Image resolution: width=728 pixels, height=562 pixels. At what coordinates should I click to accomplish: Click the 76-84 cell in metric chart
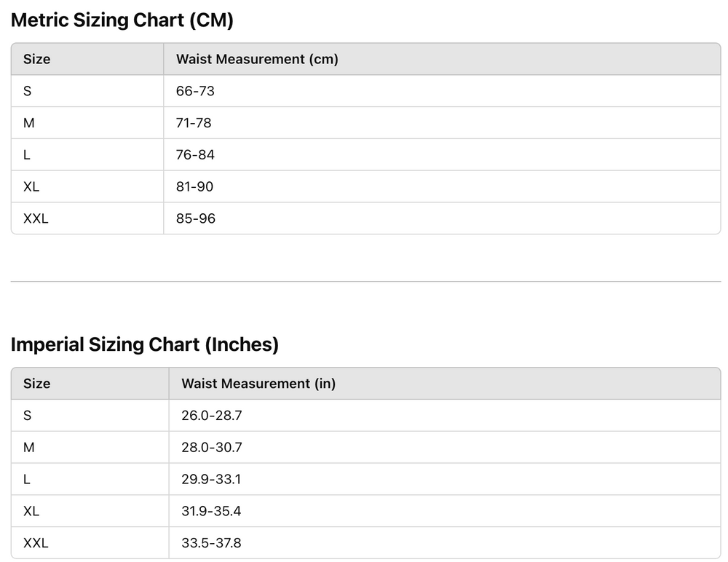[195, 155]
